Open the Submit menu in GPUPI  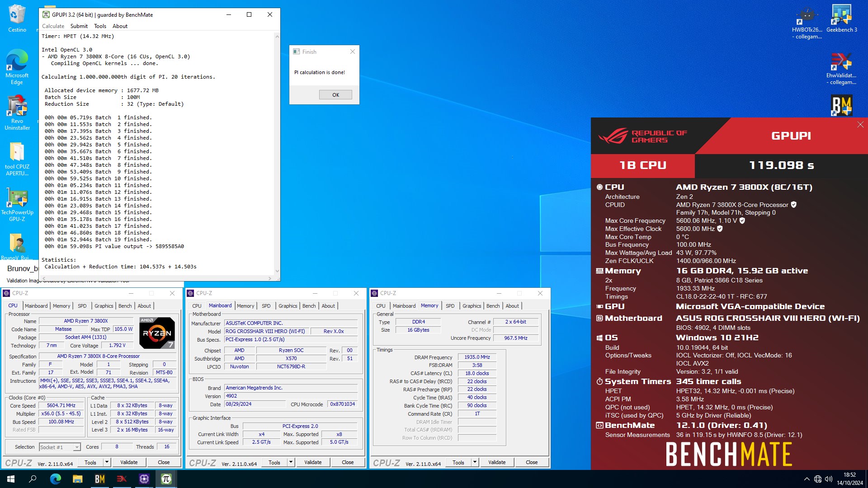tap(79, 26)
